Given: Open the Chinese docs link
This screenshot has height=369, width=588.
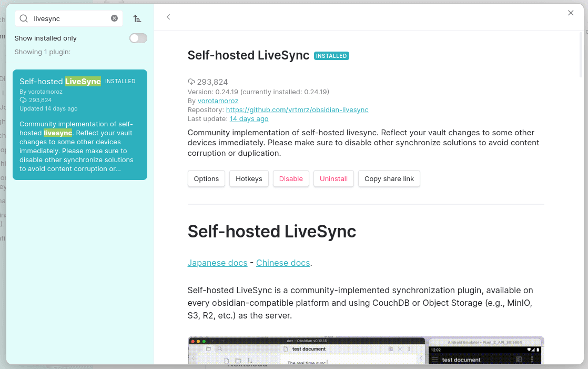Looking at the screenshot, I should (283, 263).
